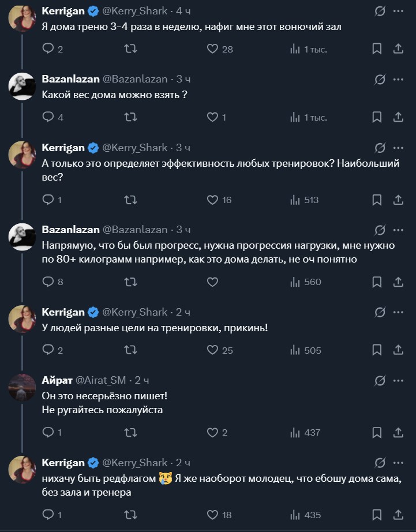Share Kerrigan's last tweet about redflag
This screenshot has width=416, height=532.
pos(398,515)
